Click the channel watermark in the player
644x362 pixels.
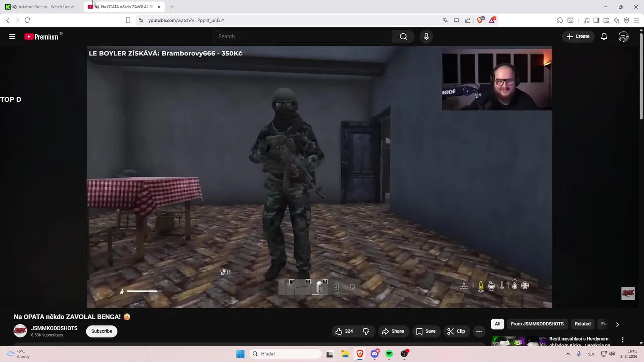628,293
